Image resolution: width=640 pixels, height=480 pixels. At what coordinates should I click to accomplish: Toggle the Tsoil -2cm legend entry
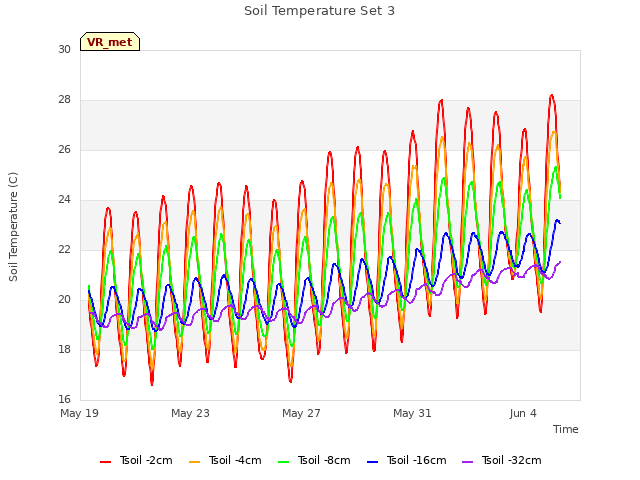[136, 460]
